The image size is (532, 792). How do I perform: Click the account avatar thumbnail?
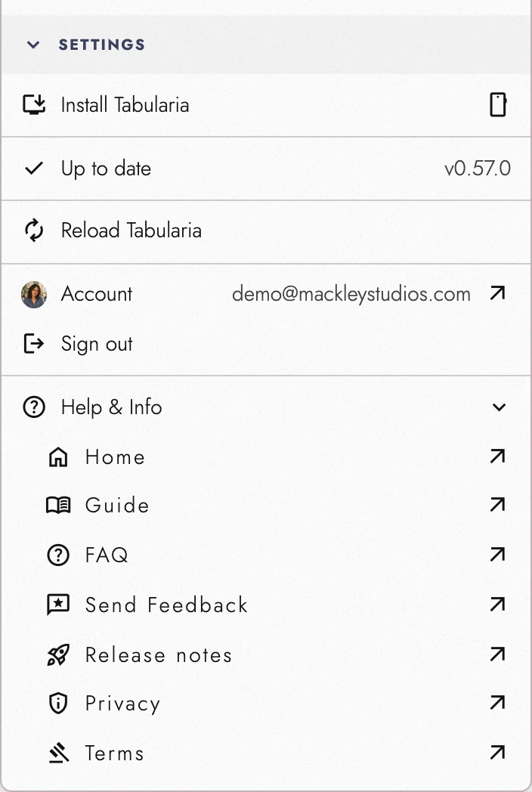34,295
